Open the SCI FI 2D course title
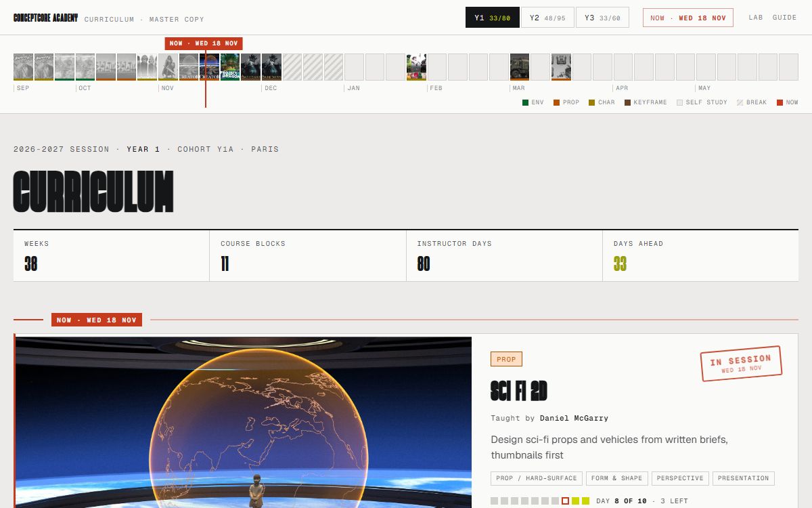Image resolution: width=812 pixels, height=508 pixels. [519, 391]
